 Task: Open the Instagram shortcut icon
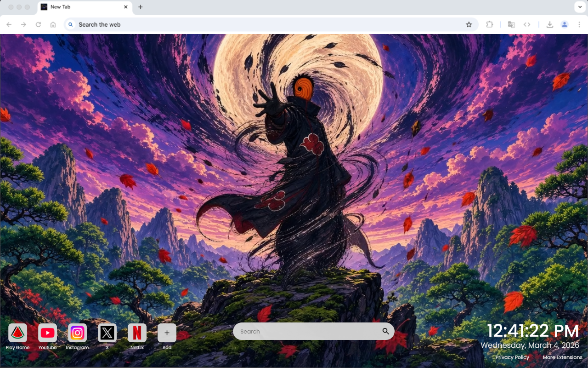pyautogui.click(x=77, y=333)
